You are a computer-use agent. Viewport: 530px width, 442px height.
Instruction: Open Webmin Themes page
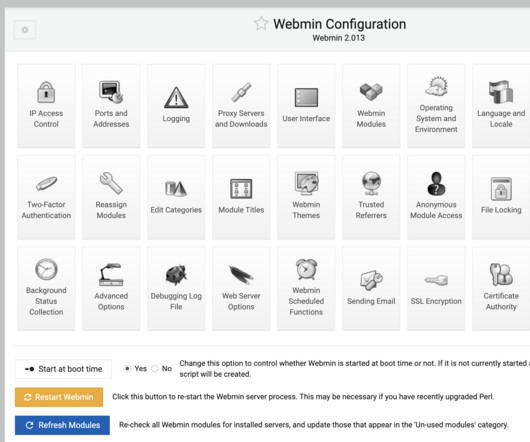coord(306,197)
